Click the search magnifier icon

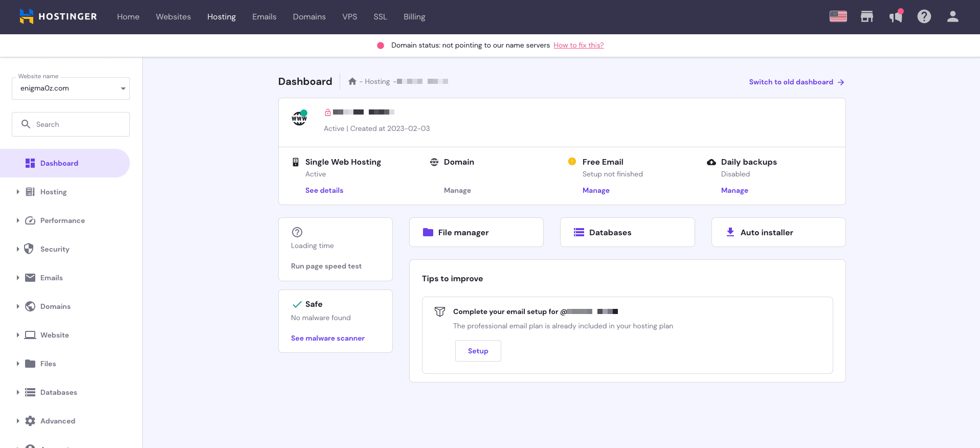point(26,124)
